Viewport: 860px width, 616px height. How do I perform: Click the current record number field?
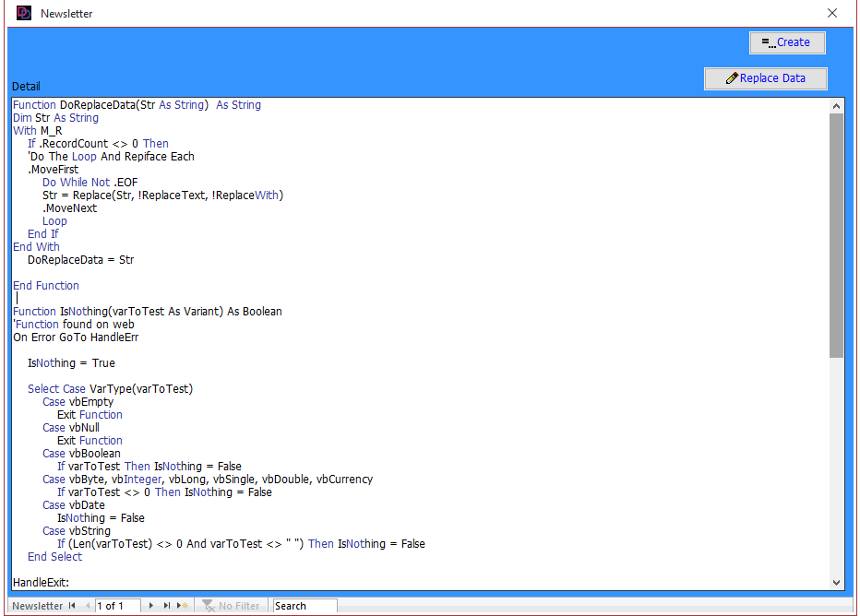(117, 606)
